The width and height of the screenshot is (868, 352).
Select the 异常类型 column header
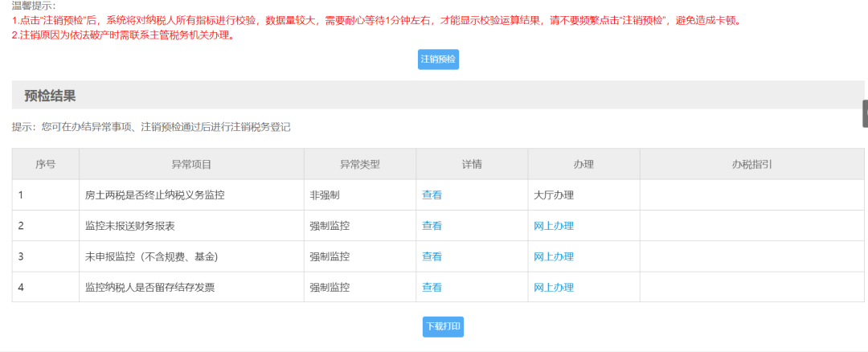(359, 164)
